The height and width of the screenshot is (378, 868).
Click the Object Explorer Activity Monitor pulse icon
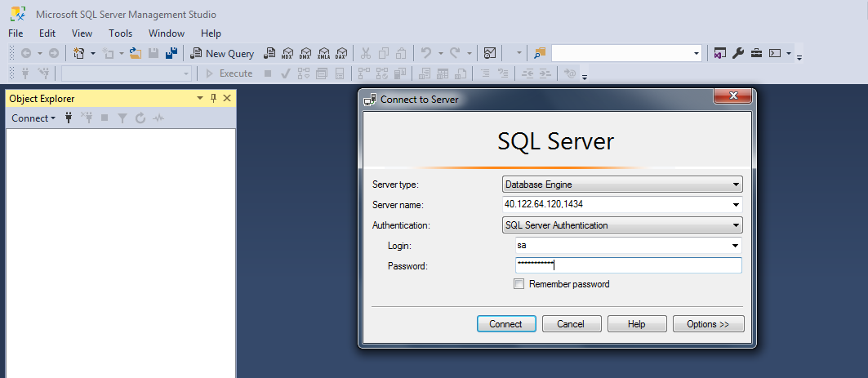pos(159,118)
